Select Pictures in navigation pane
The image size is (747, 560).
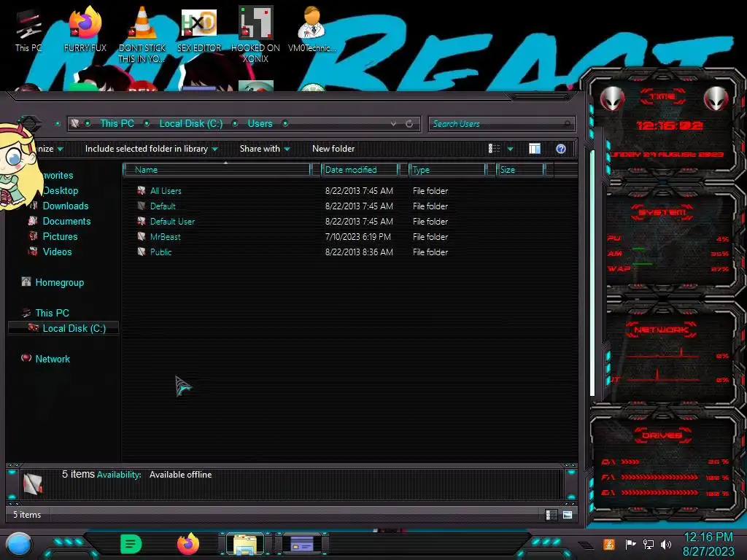[60, 237]
